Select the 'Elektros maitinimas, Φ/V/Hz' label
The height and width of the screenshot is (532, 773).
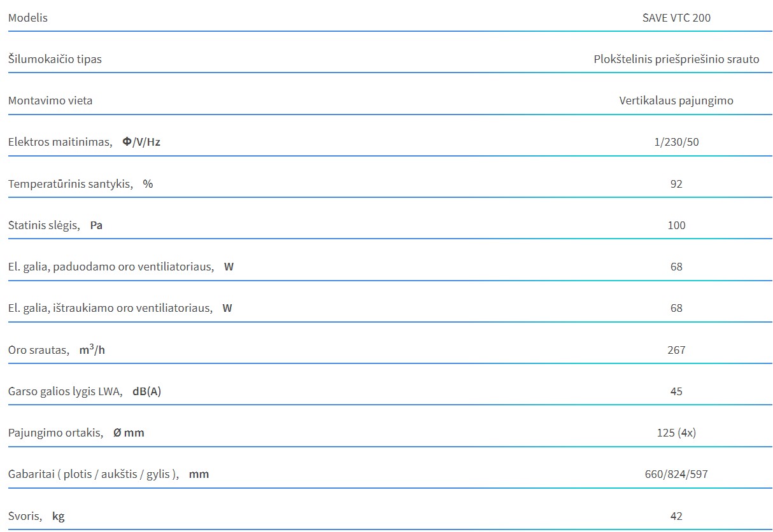click(84, 142)
